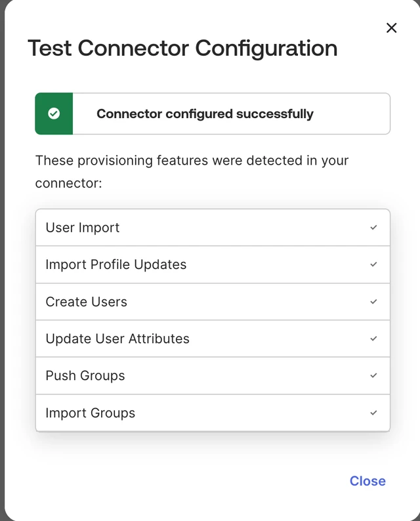
Task: Click the 'Connector configured successfully' message text
Action: pos(205,114)
